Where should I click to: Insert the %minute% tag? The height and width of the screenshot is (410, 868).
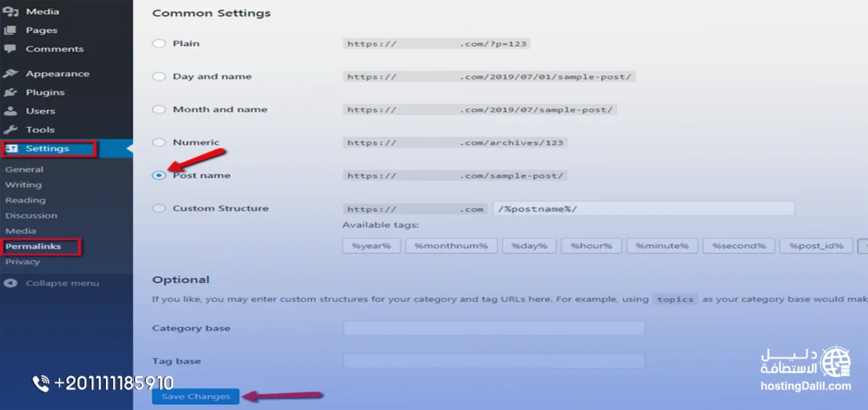tap(662, 247)
